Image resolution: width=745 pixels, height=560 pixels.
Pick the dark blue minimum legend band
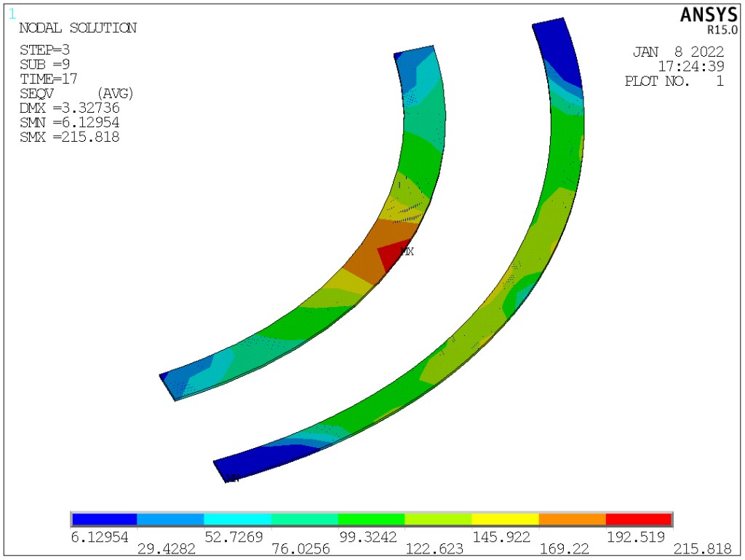coord(104,519)
